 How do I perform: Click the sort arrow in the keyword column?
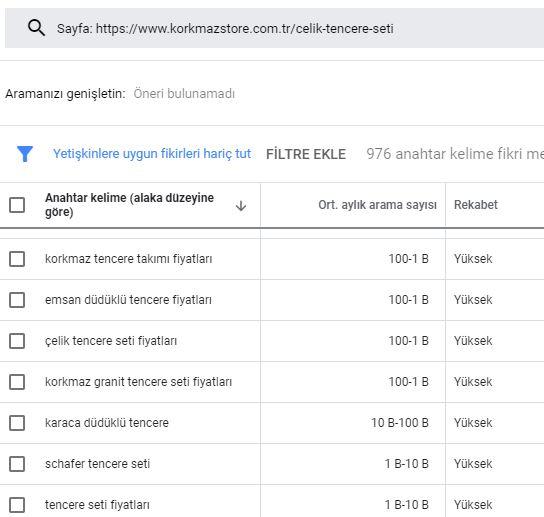click(241, 206)
